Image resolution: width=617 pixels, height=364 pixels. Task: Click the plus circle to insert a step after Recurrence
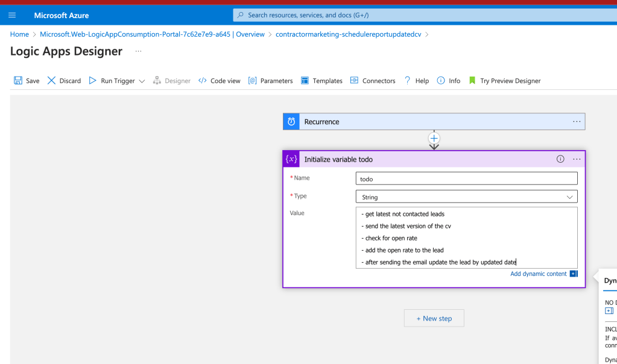[434, 139]
